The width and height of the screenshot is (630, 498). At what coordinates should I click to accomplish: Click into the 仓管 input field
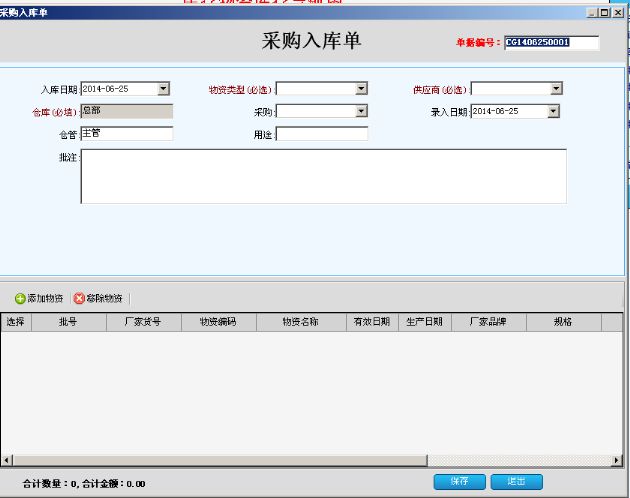126,133
